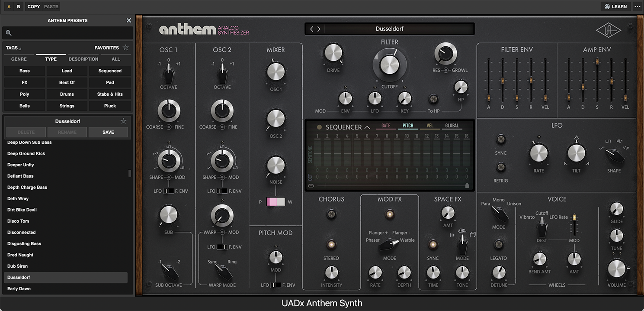
Task: Select the All tag tab
Action: [116, 59]
